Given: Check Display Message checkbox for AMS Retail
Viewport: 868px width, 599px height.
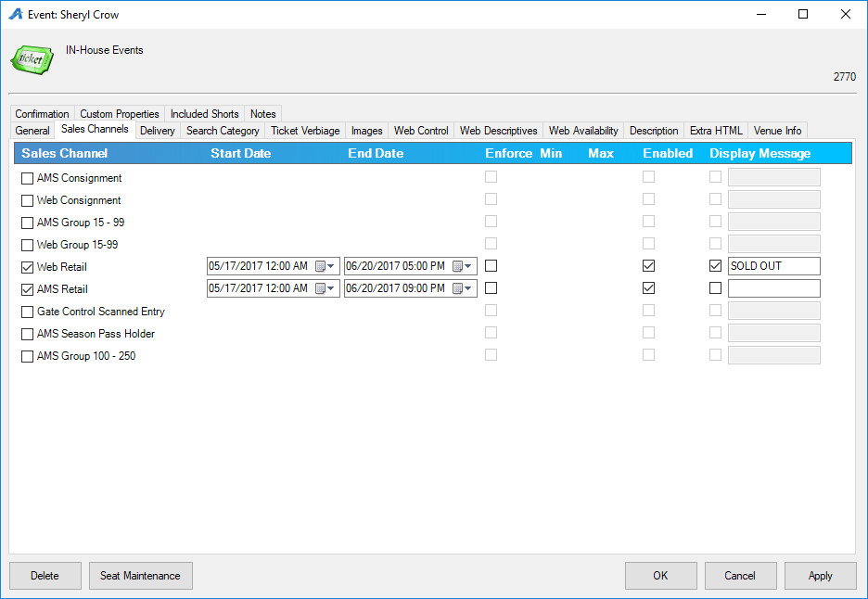Looking at the screenshot, I should (x=715, y=287).
